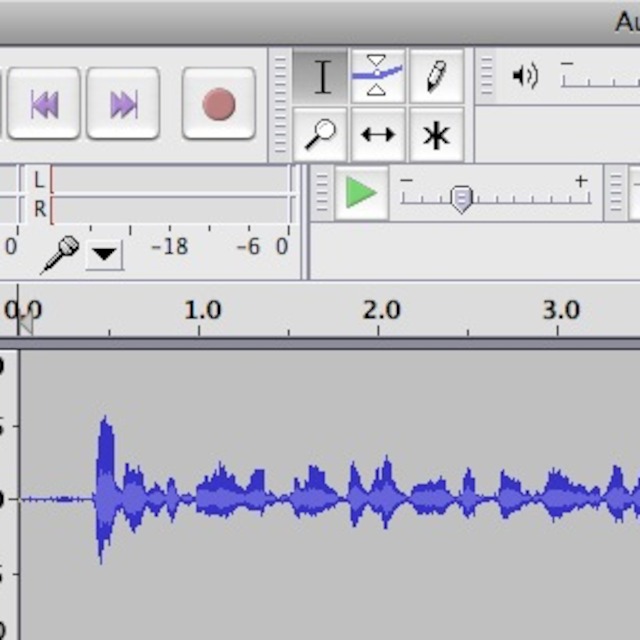
Task: Select the Zoom magnifier tool
Action: [321, 135]
